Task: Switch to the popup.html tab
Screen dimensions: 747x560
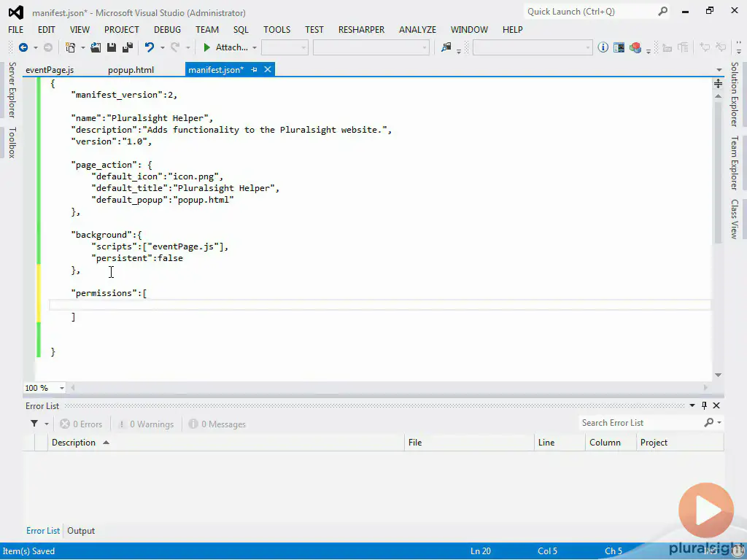Action: click(x=131, y=70)
